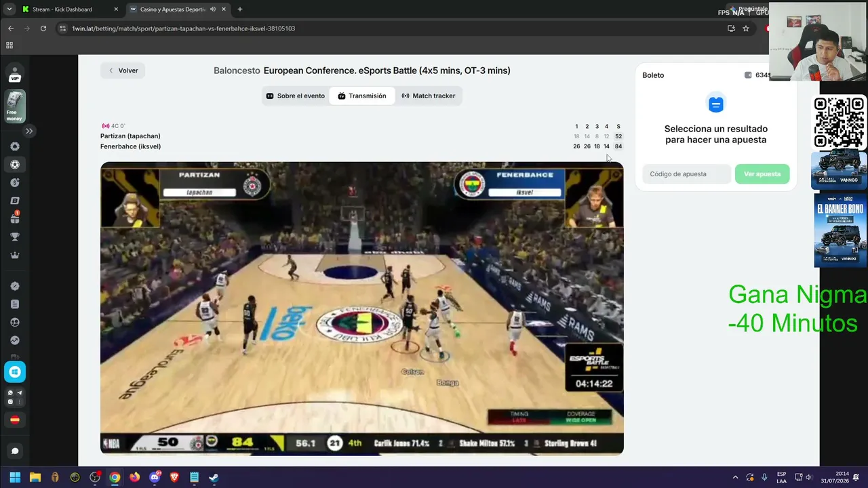
Task: Close the Stream - Kick Dashboard tab
Action: [116, 9]
